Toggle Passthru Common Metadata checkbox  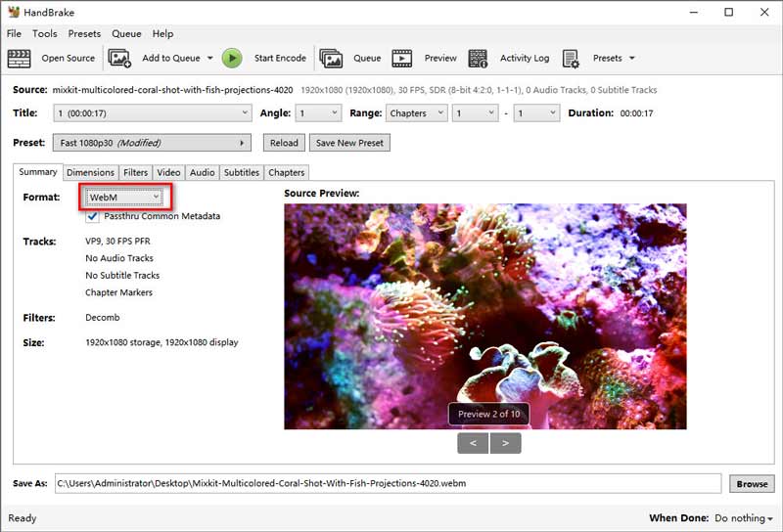[92, 216]
